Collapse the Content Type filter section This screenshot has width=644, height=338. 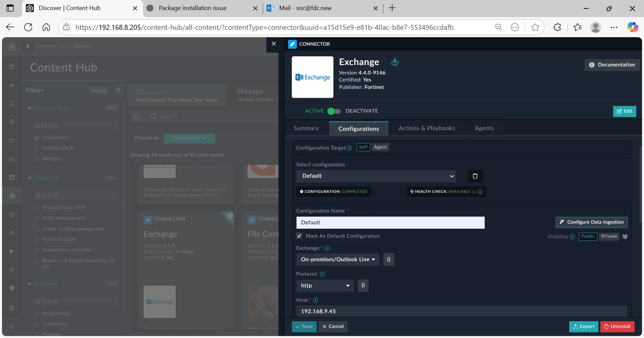30,108
